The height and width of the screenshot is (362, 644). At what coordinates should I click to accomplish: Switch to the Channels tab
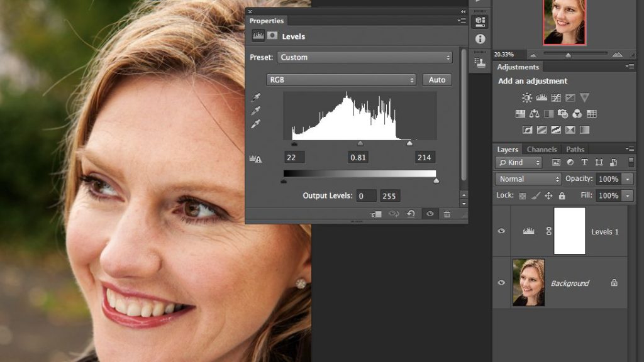click(541, 150)
